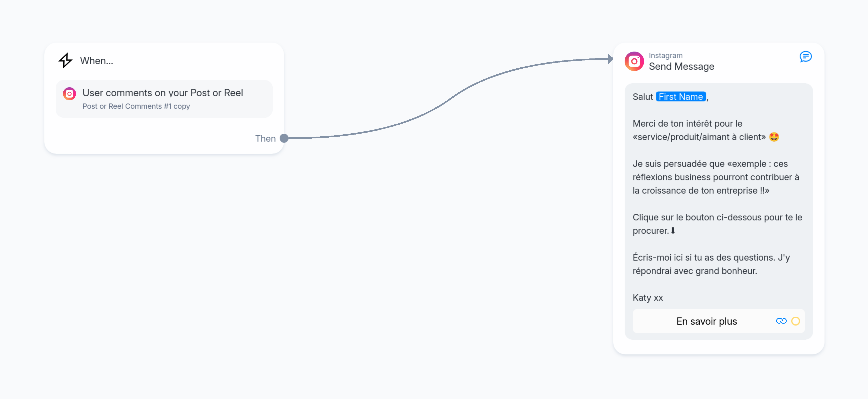Screen dimensions: 868x399
Task: Click the down arrow emoji after procurer
Action: pos(673,231)
